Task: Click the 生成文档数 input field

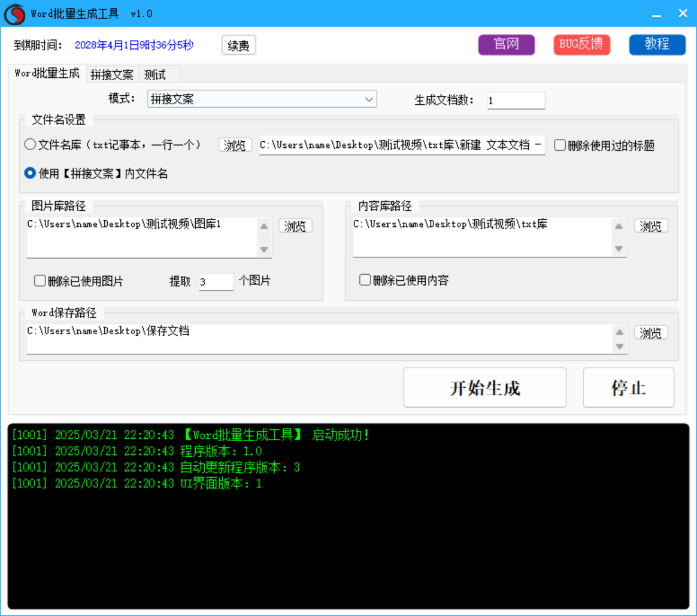Action: coord(516,101)
